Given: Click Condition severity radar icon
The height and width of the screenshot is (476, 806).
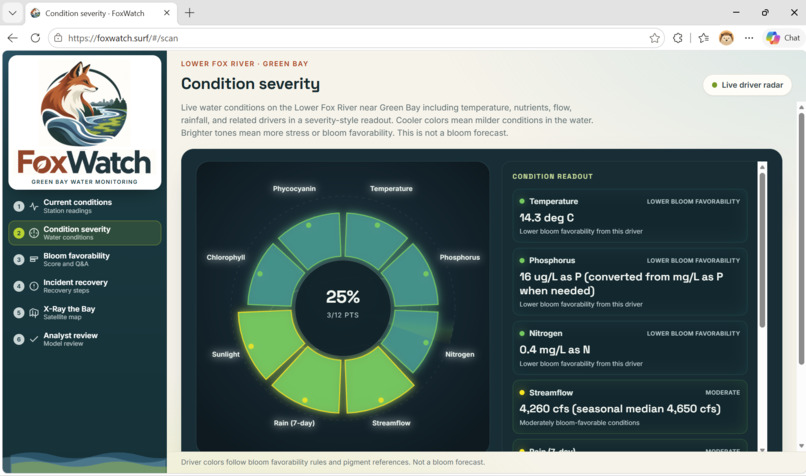Looking at the screenshot, I should [x=34, y=233].
